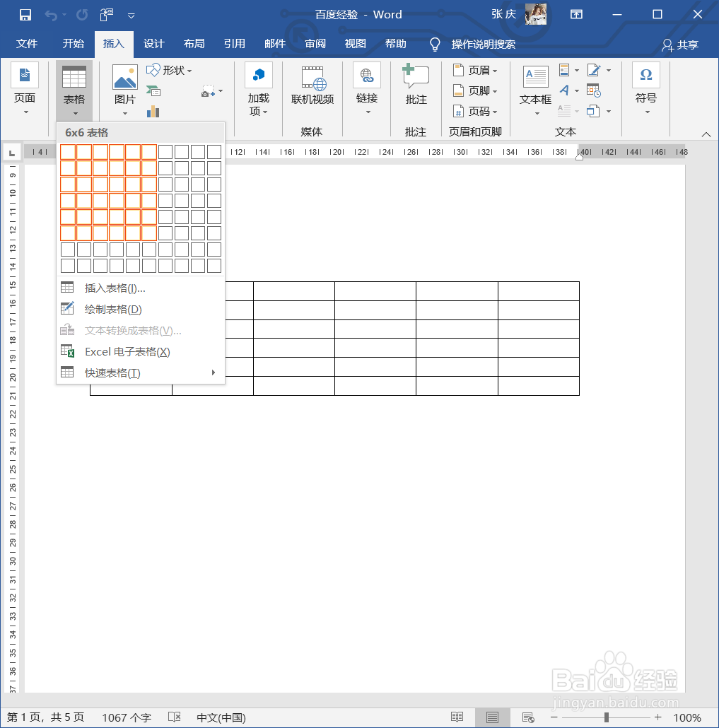Screen dimensions: 719x728
Task: Switch to the 审阅 (Review) tab
Action: (315, 44)
